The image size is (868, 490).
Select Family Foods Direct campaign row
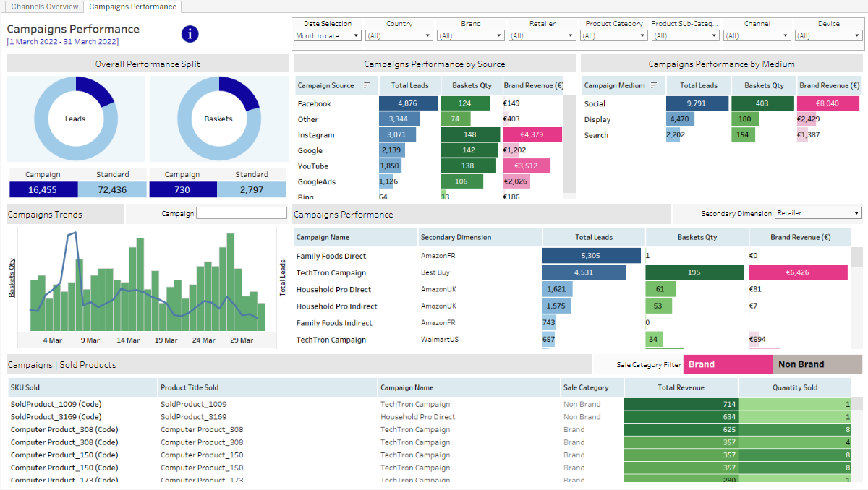click(331, 256)
